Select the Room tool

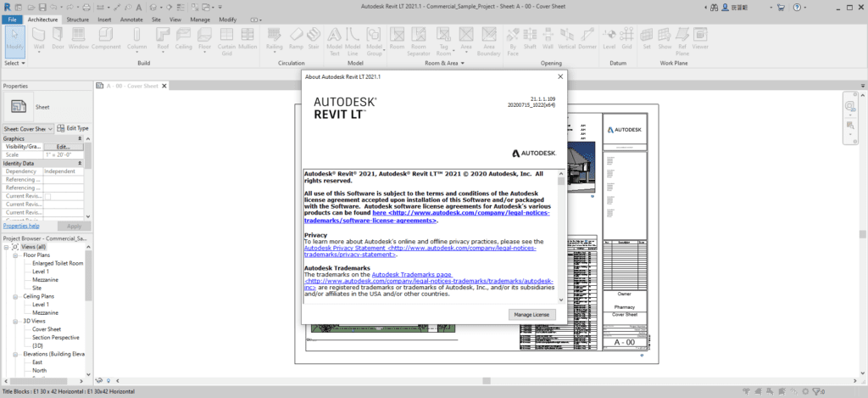[x=397, y=39]
